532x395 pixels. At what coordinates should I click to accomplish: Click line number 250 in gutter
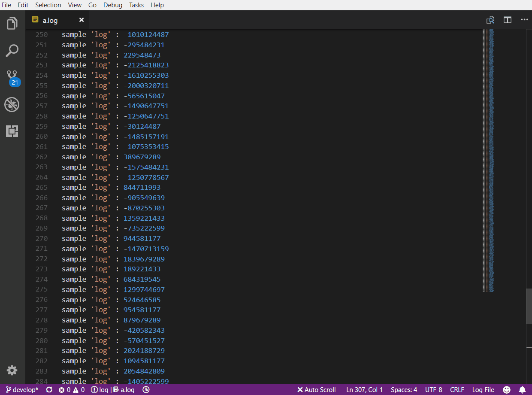pos(42,34)
